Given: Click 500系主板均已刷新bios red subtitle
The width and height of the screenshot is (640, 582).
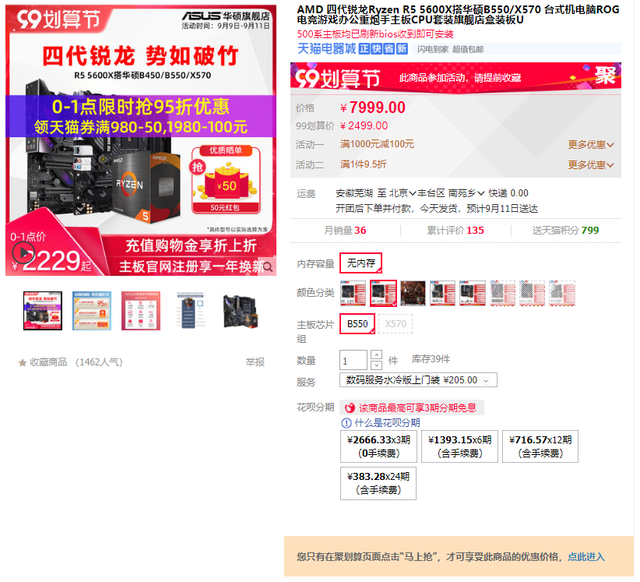Looking at the screenshot, I should [x=375, y=34].
